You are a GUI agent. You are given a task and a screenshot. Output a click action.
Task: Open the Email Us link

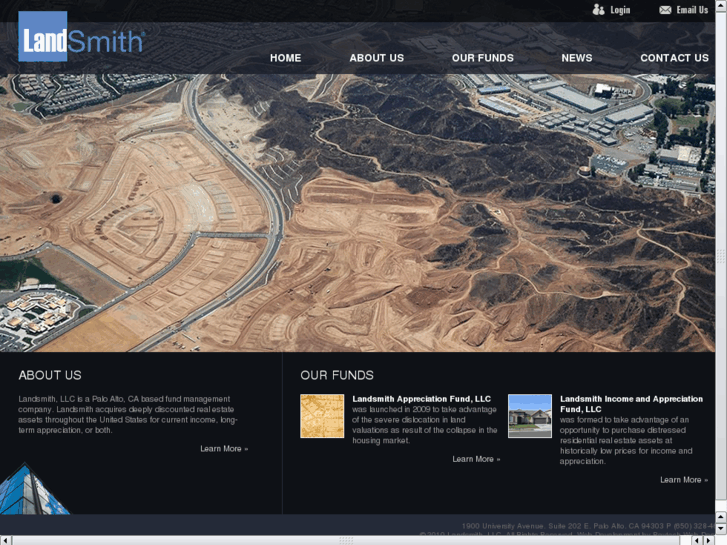tap(692, 10)
